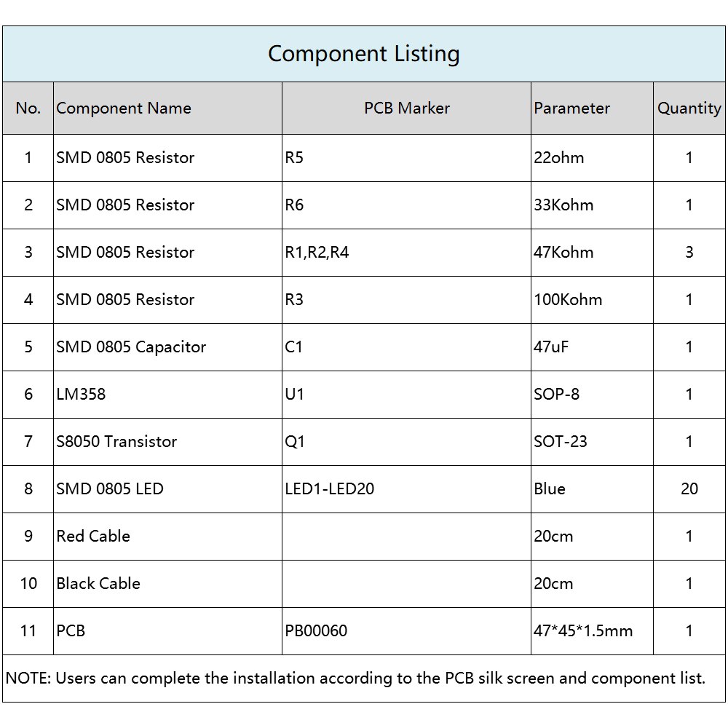Click the 100Kohm parameter cell

click(568, 300)
